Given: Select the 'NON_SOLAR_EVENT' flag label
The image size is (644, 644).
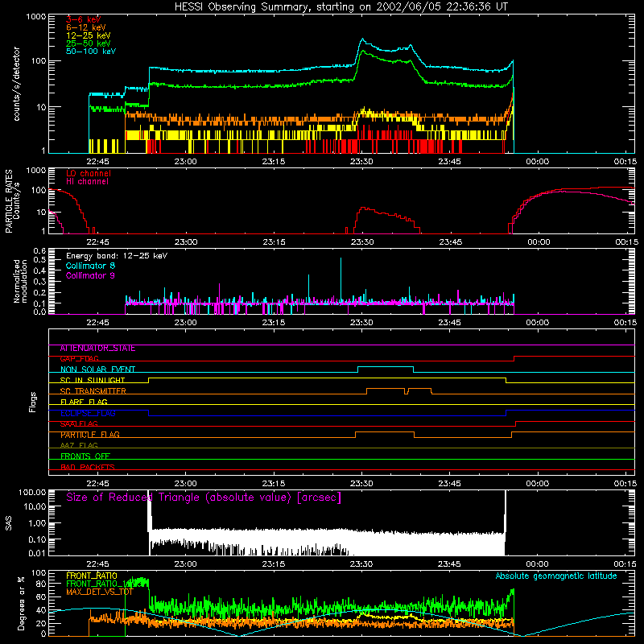Looking at the screenshot, I should click(97, 369).
